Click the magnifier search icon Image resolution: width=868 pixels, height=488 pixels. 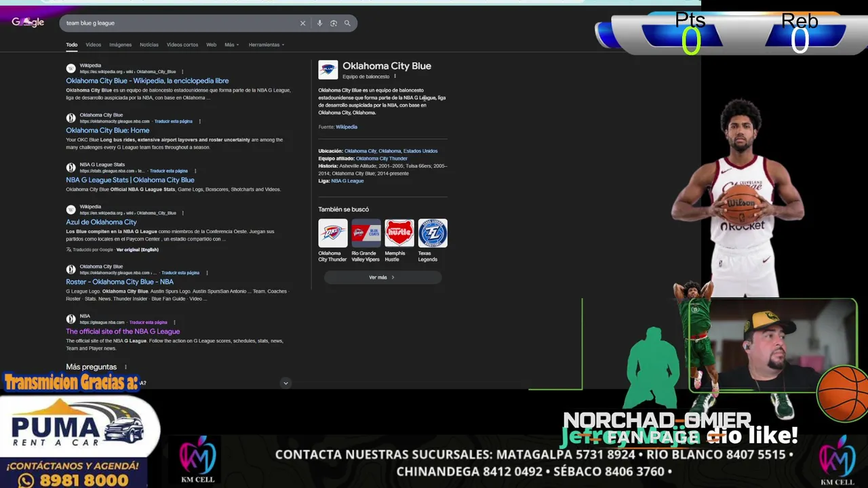click(347, 23)
